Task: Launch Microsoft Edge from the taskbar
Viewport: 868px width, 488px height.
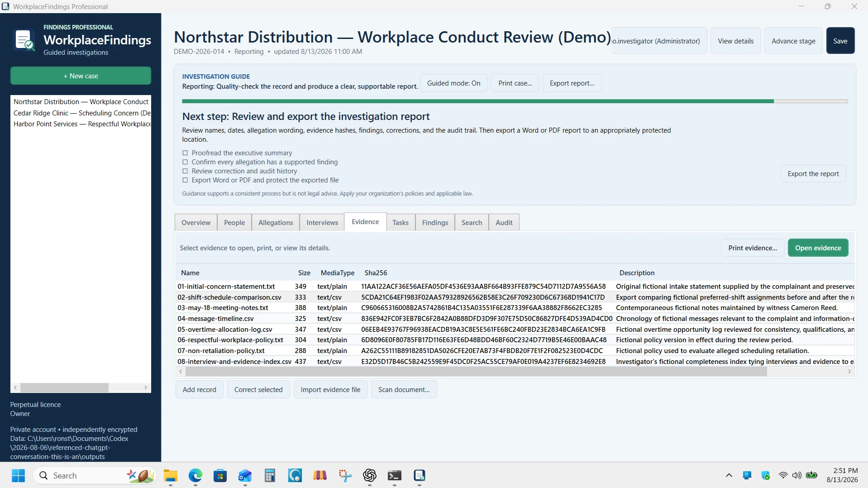Action: coord(196,475)
